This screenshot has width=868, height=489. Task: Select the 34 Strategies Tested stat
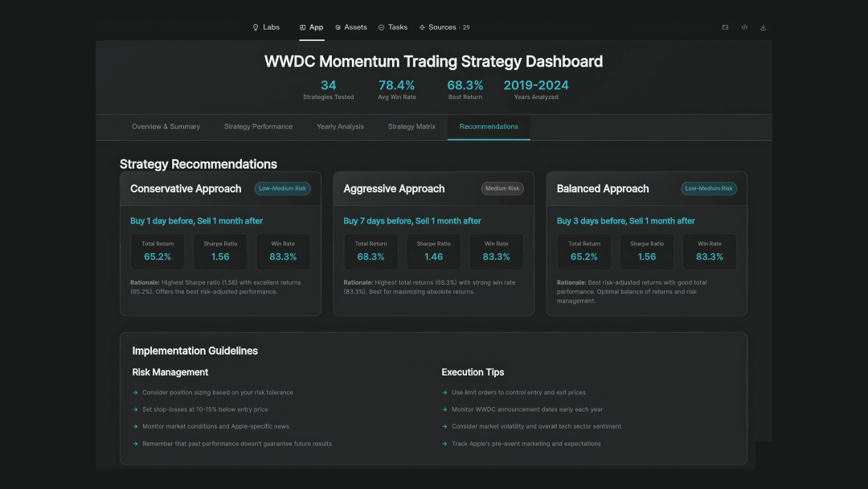(328, 90)
